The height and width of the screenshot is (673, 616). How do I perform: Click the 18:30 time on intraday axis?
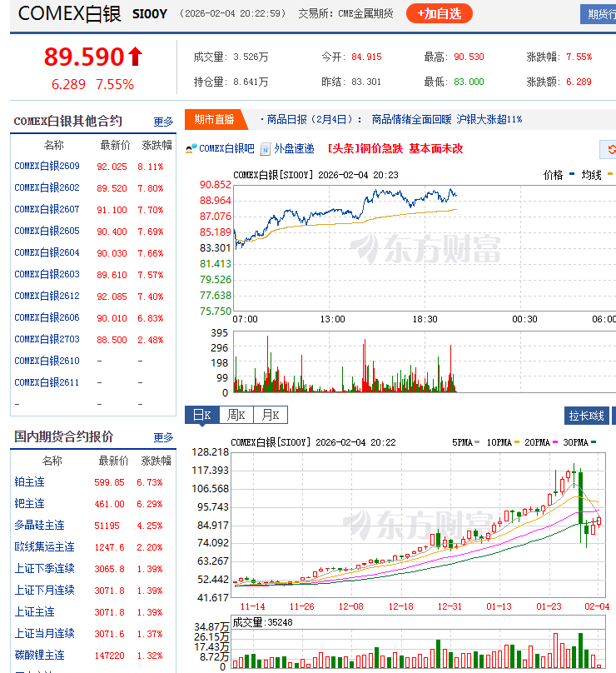(425, 319)
